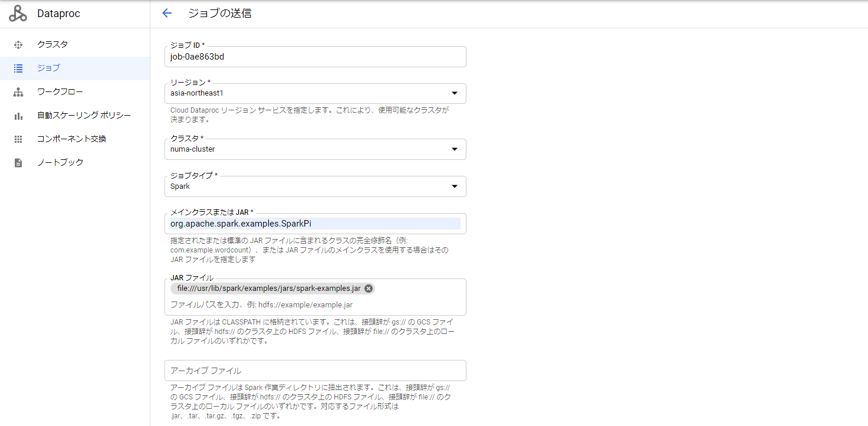Open the クラスタ sidebar menu item

pyautogui.click(x=75, y=44)
